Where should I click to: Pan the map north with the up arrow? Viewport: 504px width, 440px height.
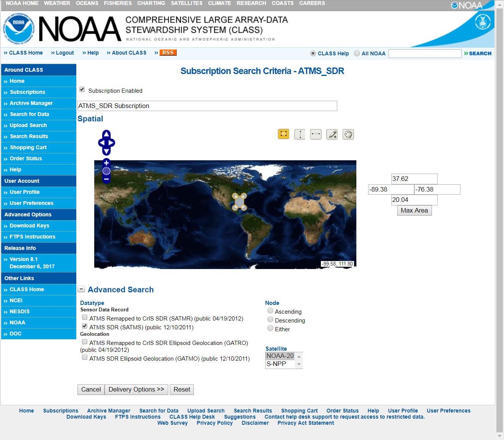coord(106,134)
